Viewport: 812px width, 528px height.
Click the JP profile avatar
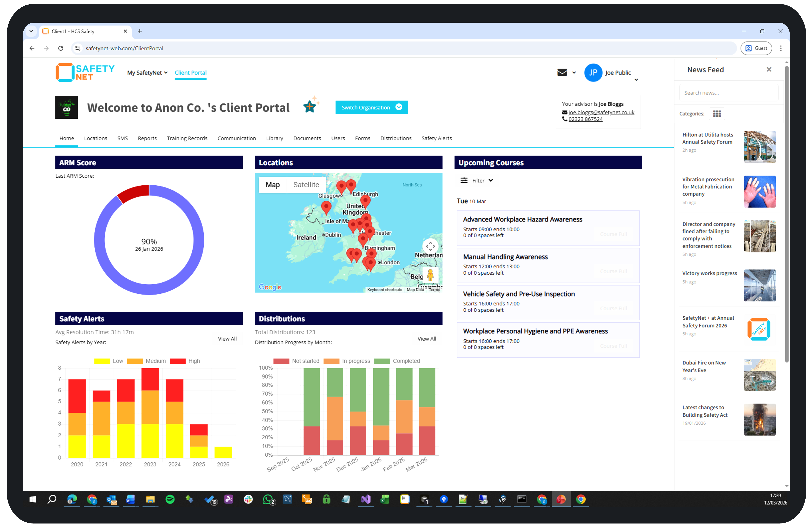593,72
